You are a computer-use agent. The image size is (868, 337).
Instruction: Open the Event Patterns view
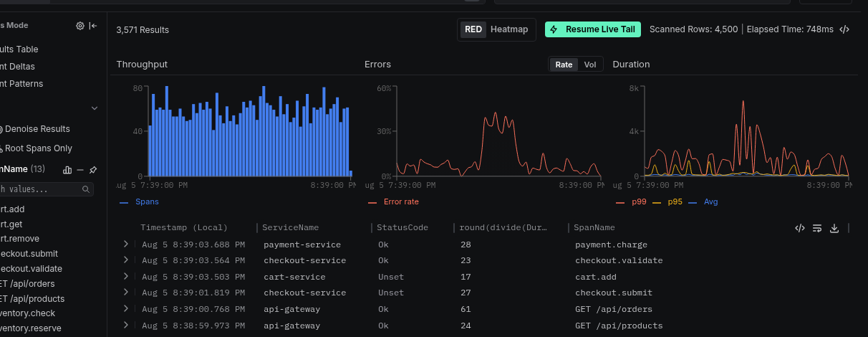point(21,84)
